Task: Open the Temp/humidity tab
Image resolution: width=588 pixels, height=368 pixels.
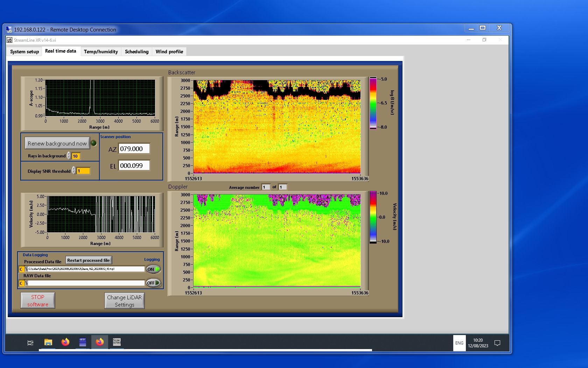Action: [101, 52]
